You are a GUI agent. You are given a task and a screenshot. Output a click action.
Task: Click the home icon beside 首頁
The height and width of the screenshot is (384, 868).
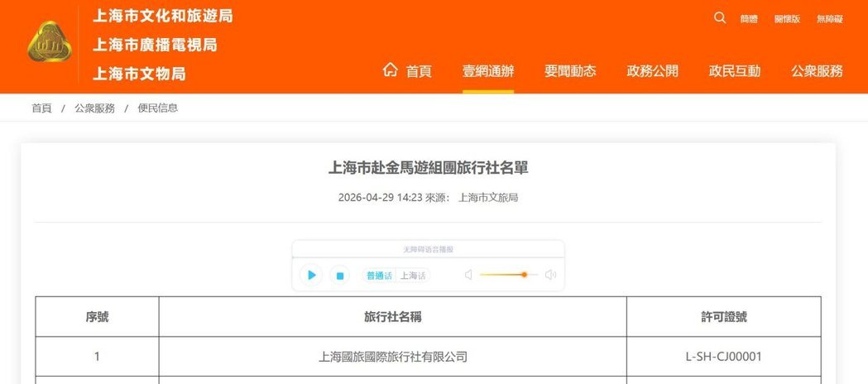tap(391, 70)
